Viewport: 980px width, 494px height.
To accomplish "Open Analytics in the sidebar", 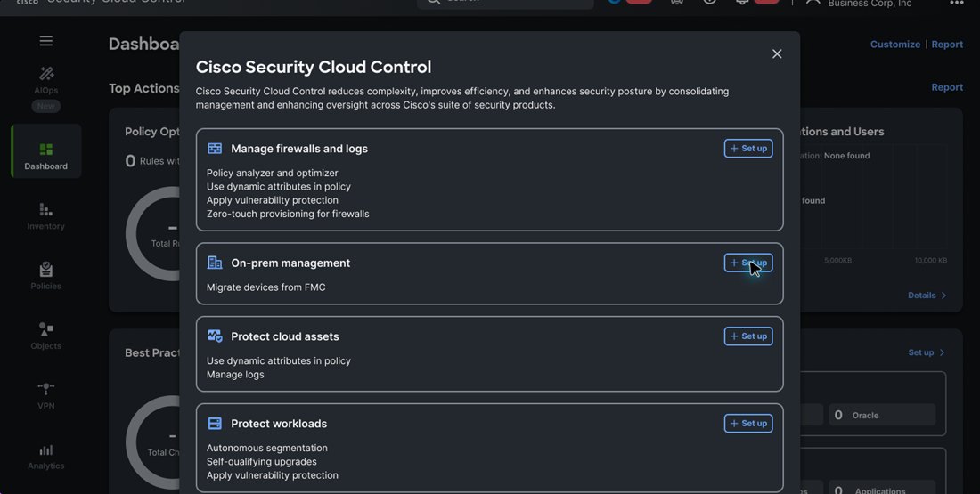I will 45,457.
